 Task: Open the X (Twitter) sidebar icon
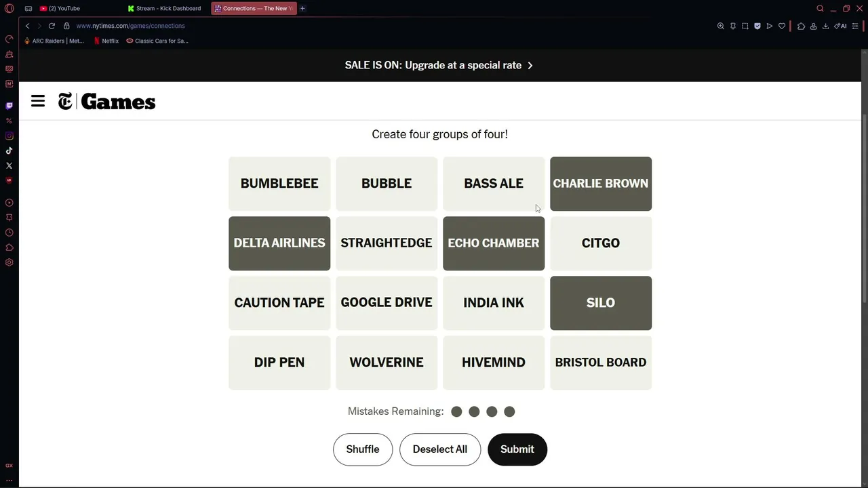pos(9,165)
